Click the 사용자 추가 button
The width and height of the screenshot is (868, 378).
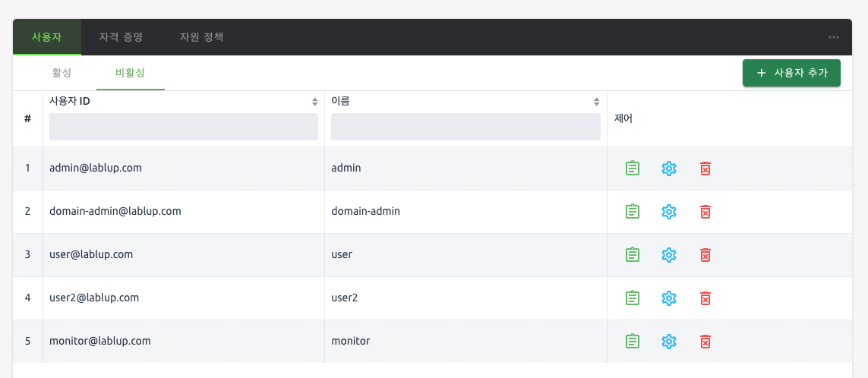[x=791, y=73]
